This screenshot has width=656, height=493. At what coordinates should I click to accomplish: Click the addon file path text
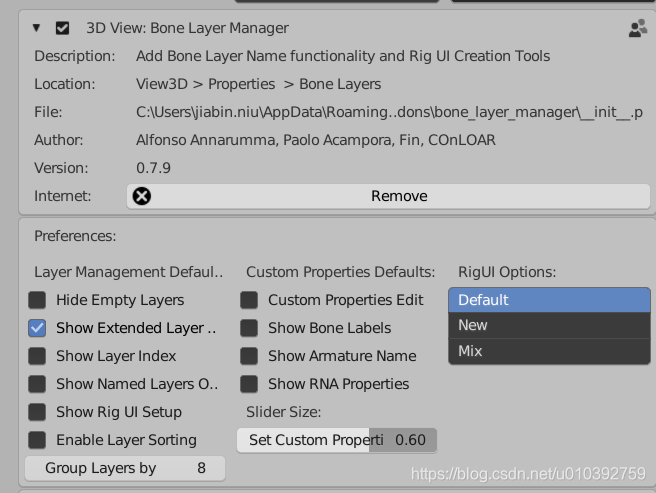(x=389, y=112)
